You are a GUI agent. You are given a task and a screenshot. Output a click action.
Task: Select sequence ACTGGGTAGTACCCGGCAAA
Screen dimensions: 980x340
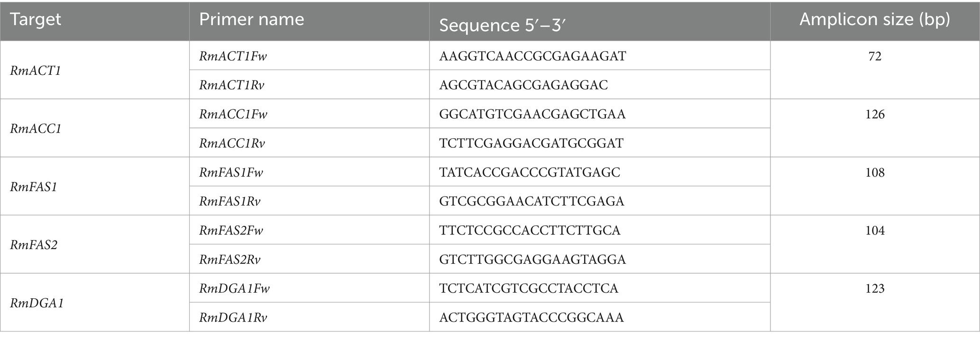(531, 318)
